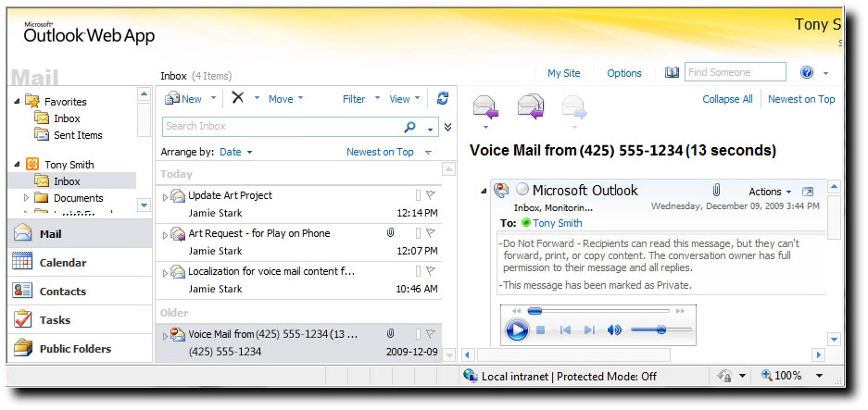Viewport: 868px width, 410px height.
Task: Click the Reply icon in reading pane
Action: point(485,107)
